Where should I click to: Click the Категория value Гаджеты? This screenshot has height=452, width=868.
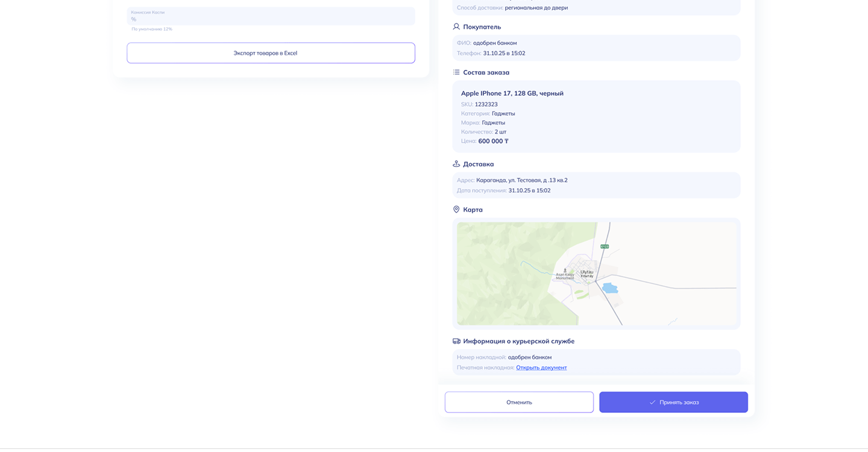tap(503, 113)
